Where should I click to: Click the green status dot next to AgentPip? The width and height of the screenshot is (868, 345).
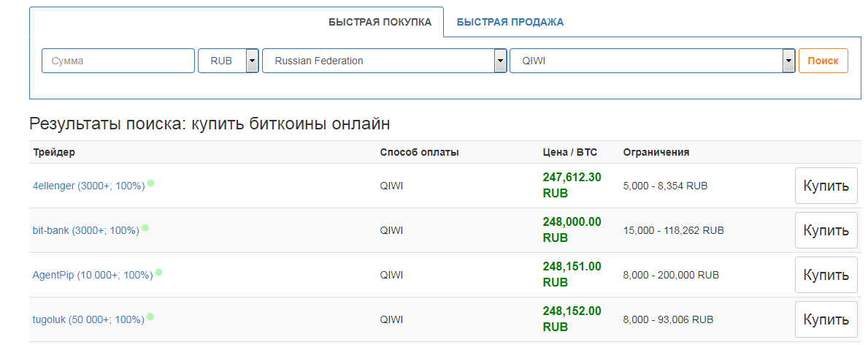click(x=158, y=272)
